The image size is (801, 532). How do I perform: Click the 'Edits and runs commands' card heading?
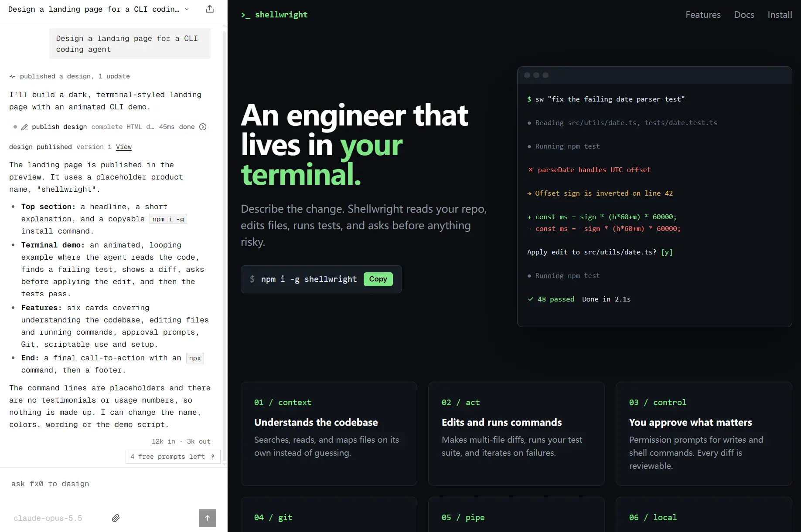501,422
